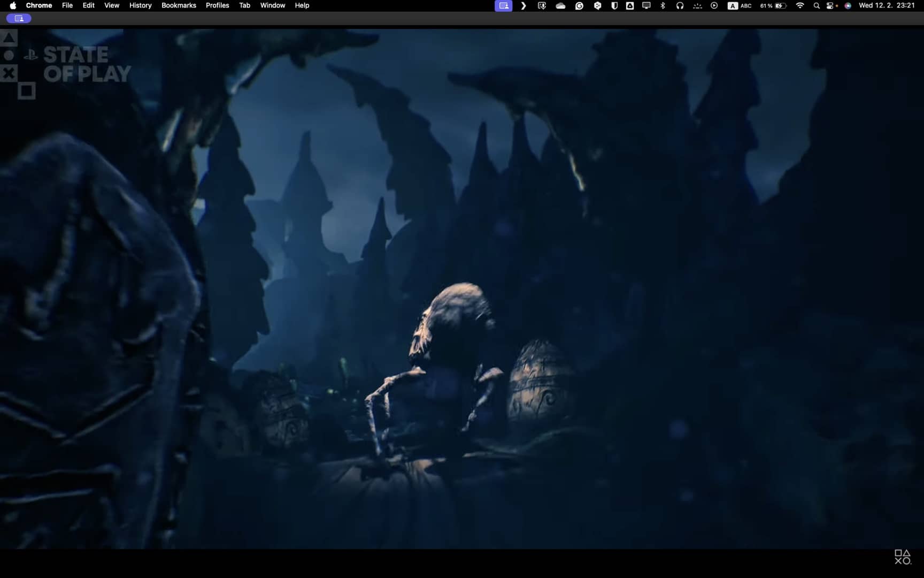Open the Help menu
924x578 pixels.
pos(302,5)
